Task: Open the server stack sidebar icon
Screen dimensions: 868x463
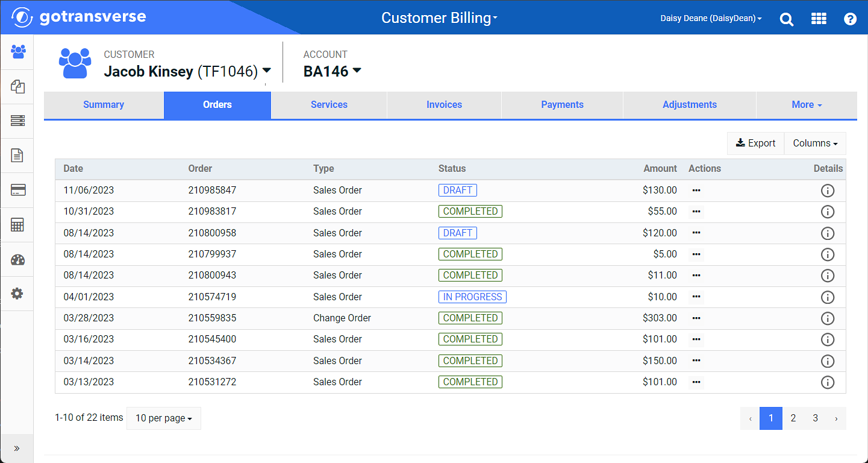Action: point(18,121)
